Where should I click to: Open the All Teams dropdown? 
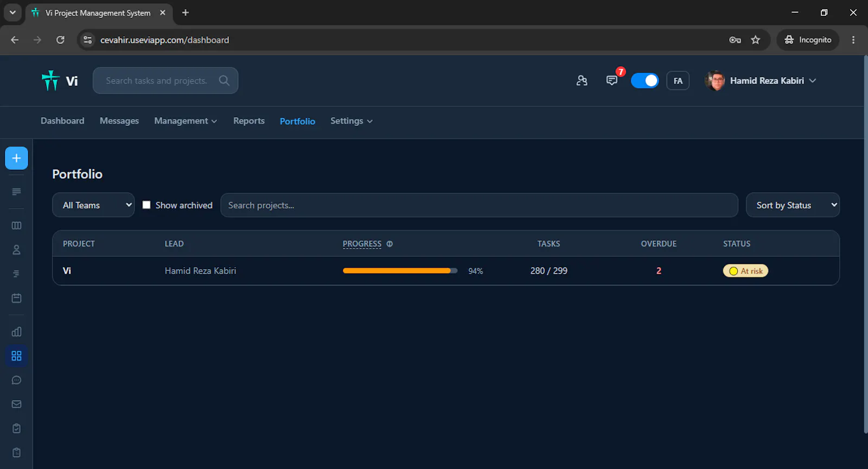click(x=93, y=205)
